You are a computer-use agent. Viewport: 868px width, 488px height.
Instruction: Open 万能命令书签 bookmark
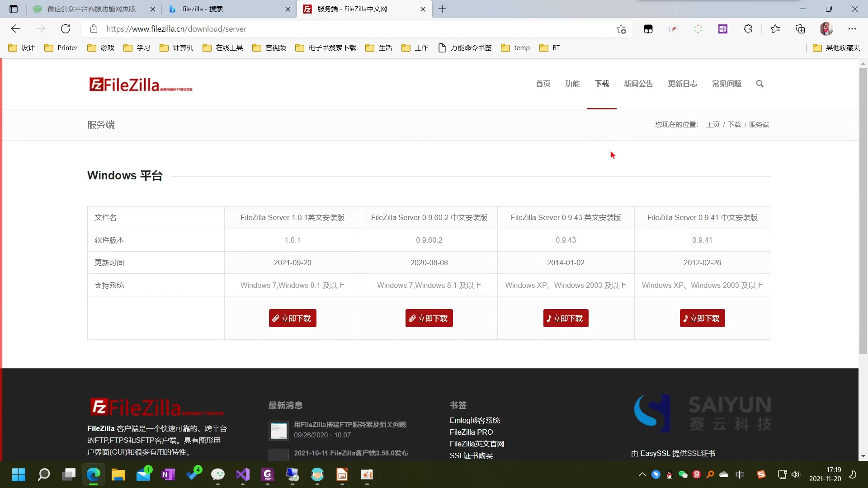pos(465,48)
